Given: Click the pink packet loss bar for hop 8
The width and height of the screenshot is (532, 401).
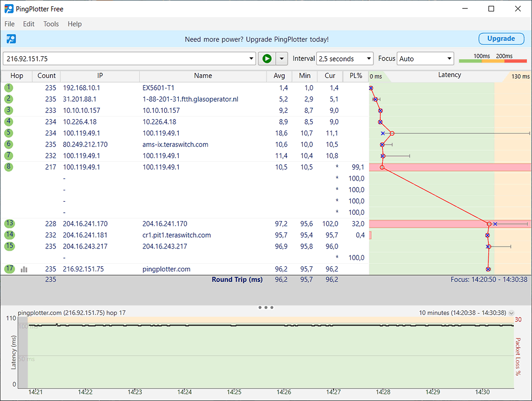Looking at the screenshot, I should pos(450,167).
